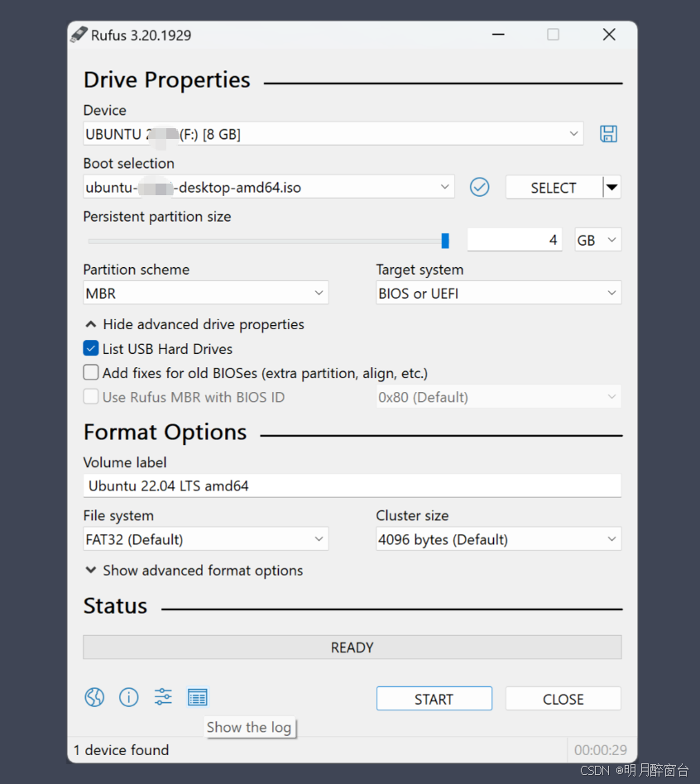Viewport: 700px width, 784px height.
Task: Open the Device dropdown
Action: coord(333,134)
